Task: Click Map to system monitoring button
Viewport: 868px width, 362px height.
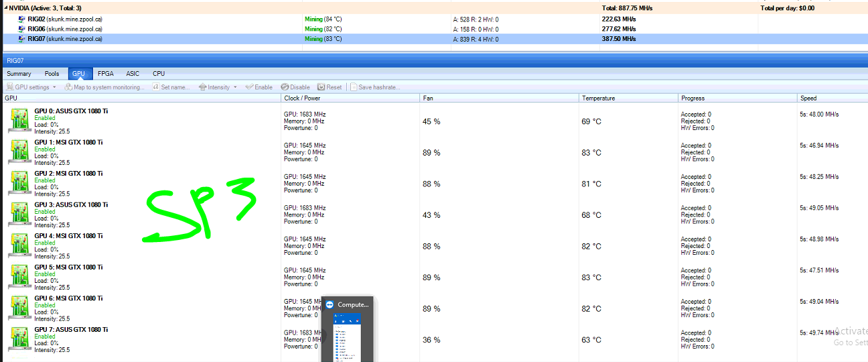Action: pos(104,87)
